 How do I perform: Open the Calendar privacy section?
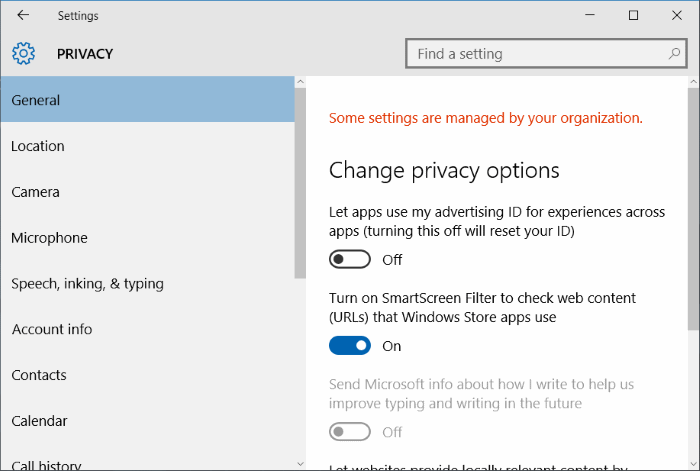tap(147, 421)
